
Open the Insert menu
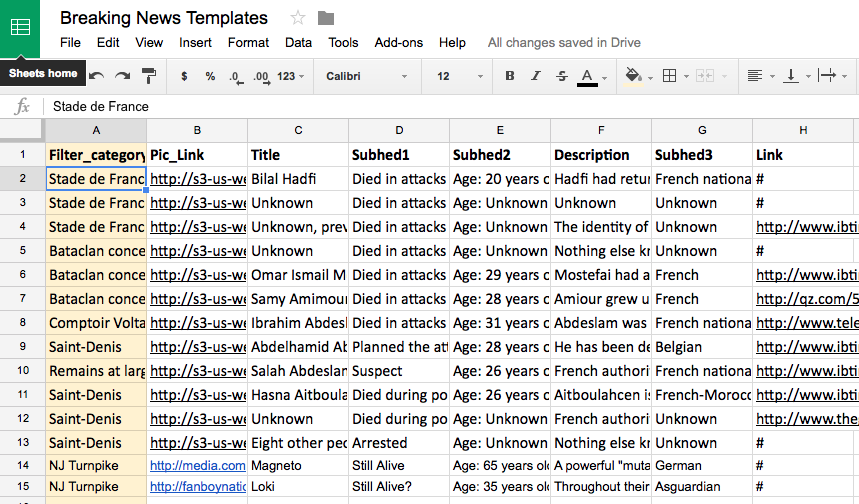tap(195, 43)
